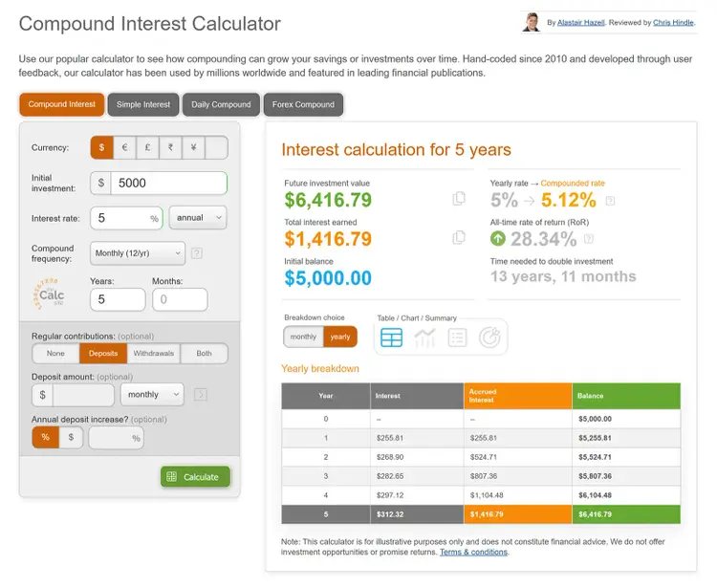The image size is (717, 588).
Task: Show the summary list view icon
Action: (457, 338)
